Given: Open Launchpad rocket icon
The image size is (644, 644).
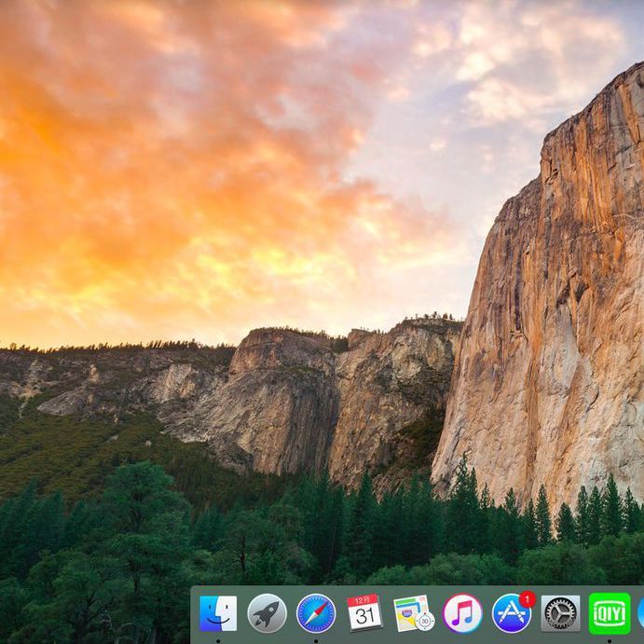Looking at the screenshot, I should pyautogui.click(x=267, y=613).
